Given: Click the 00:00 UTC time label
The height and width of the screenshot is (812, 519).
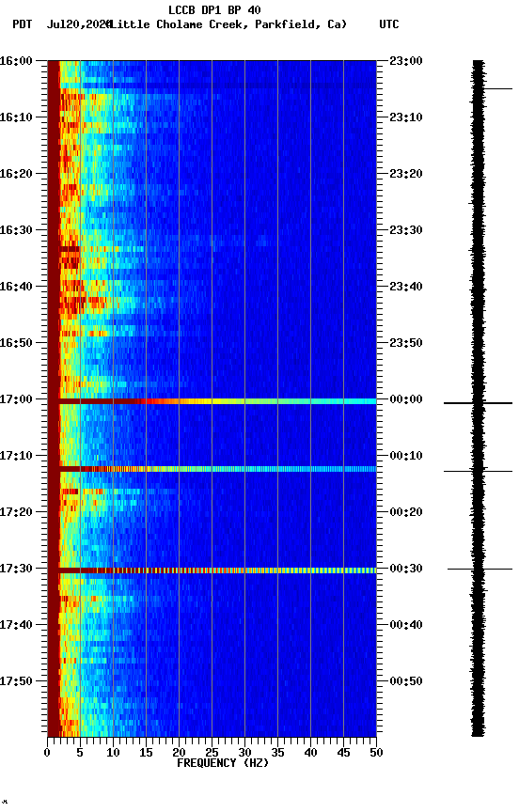Looking at the screenshot, I should point(406,399).
